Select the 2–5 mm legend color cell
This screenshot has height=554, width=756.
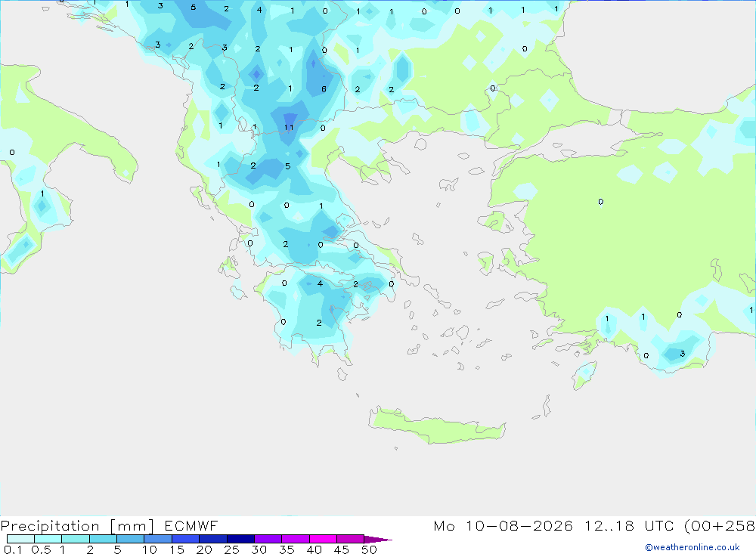103,539
